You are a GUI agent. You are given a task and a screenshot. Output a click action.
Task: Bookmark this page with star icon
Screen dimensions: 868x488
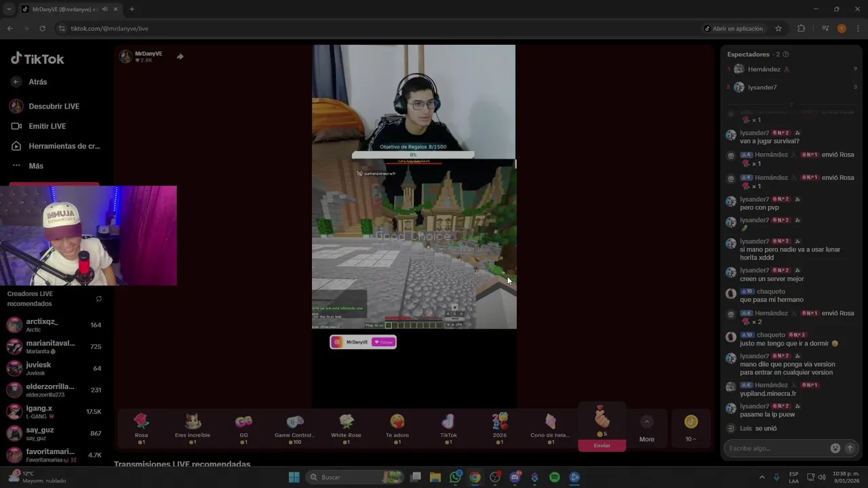tap(778, 28)
